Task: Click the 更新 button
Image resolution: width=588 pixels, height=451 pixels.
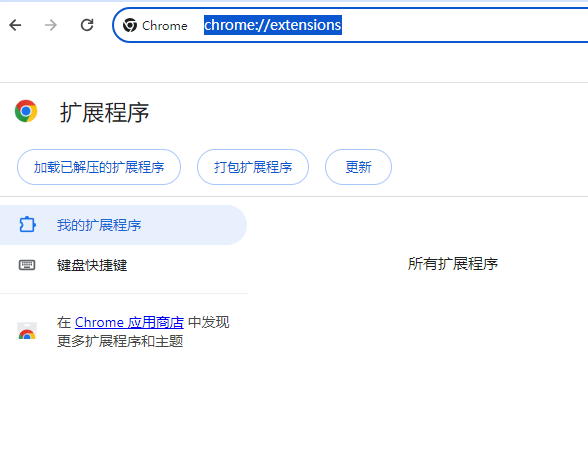Action: [x=358, y=167]
